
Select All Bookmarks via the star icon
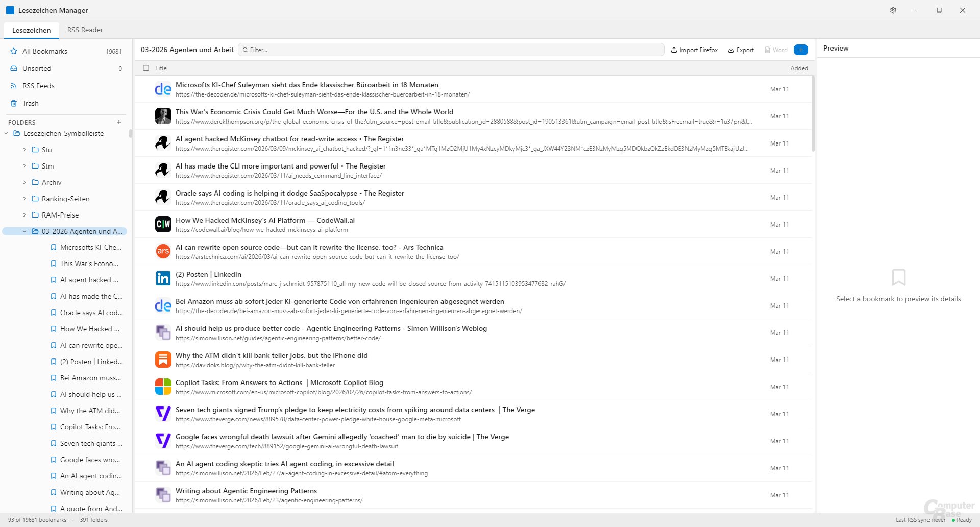pyautogui.click(x=13, y=51)
